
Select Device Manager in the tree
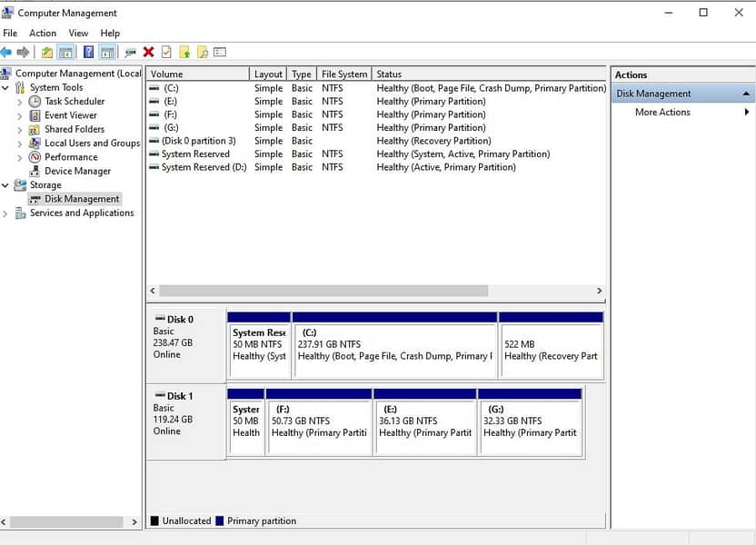click(x=77, y=171)
